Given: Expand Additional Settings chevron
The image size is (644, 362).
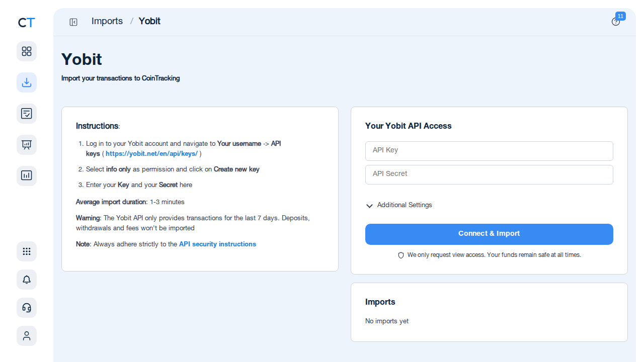Looking at the screenshot, I should pos(369,206).
